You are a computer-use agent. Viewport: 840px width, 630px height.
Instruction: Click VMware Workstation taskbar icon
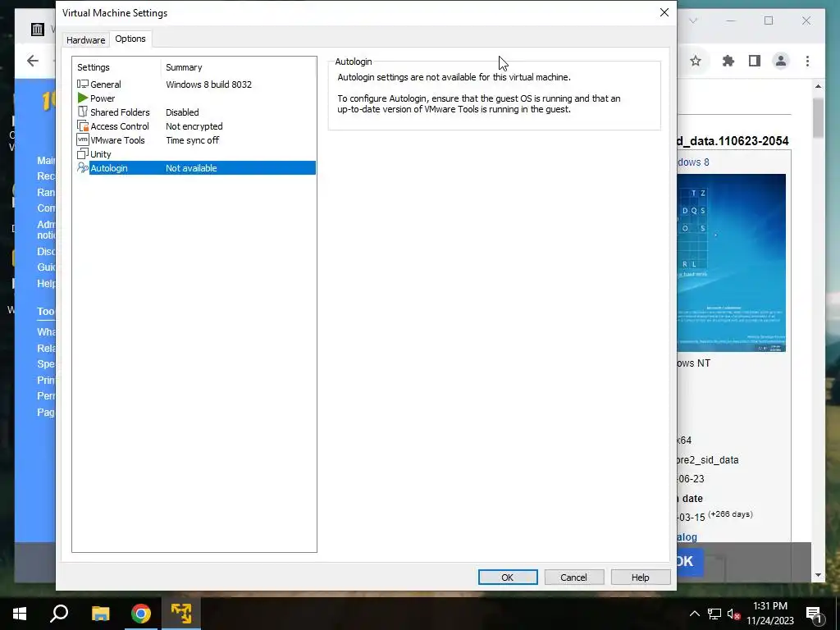(x=181, y=614)
